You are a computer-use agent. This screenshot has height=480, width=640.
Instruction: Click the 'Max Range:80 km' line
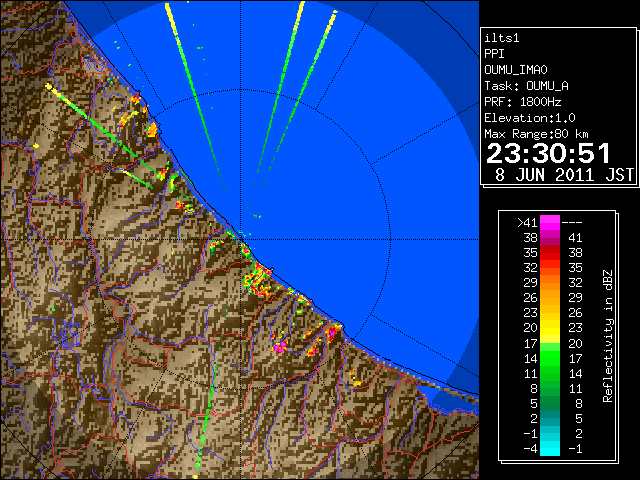pyautogui.click(x=537, y=134)
